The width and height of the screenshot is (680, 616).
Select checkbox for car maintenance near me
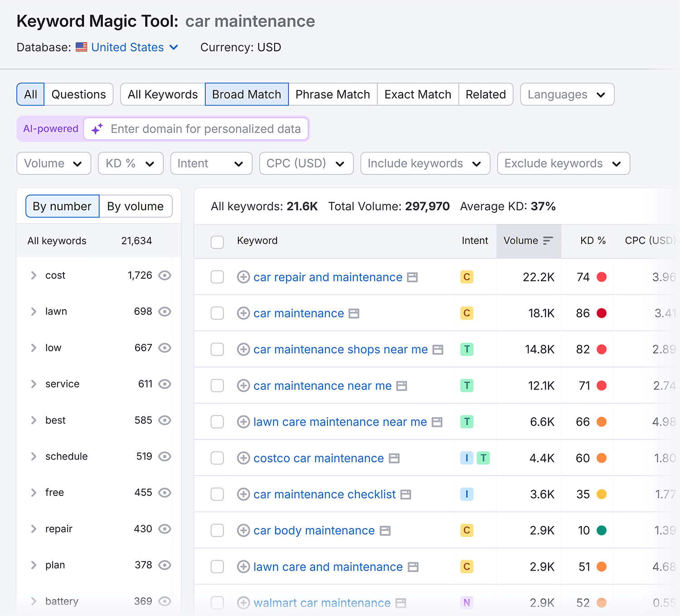218,386
